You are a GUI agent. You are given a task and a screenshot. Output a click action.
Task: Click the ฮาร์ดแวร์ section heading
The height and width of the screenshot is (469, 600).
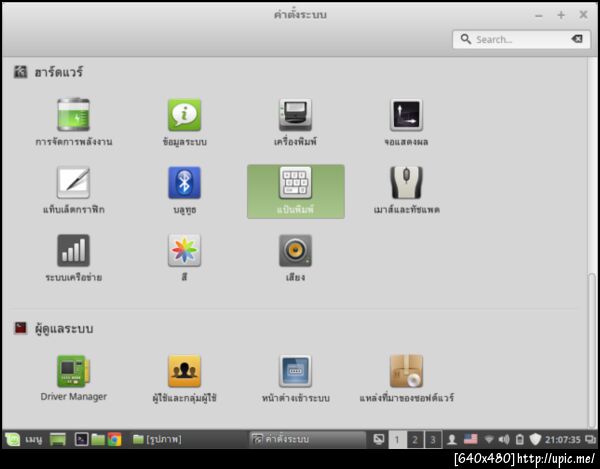(58, 72)
